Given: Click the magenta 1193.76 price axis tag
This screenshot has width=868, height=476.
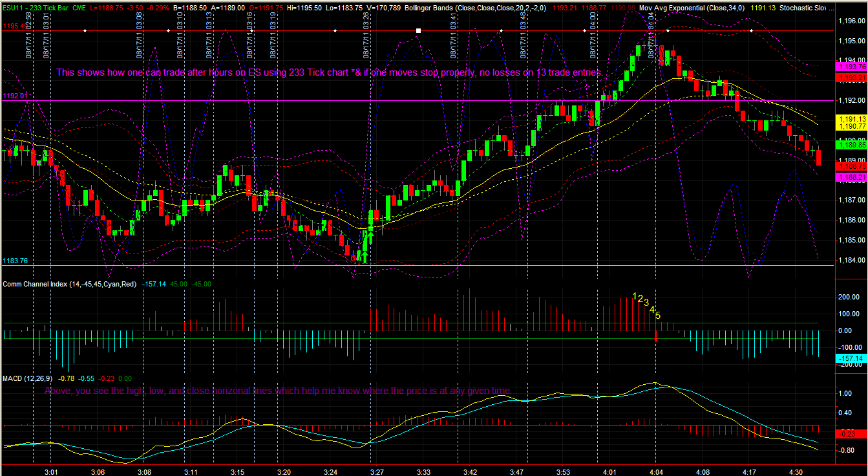Looking at the screenshot, I should 851,67.
